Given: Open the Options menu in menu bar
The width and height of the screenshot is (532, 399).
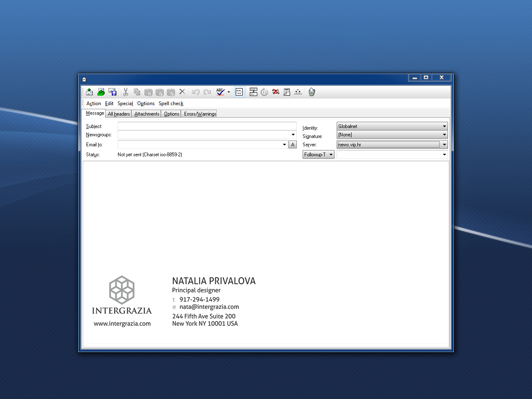Looking at the screenshot, I should (146, 103).
